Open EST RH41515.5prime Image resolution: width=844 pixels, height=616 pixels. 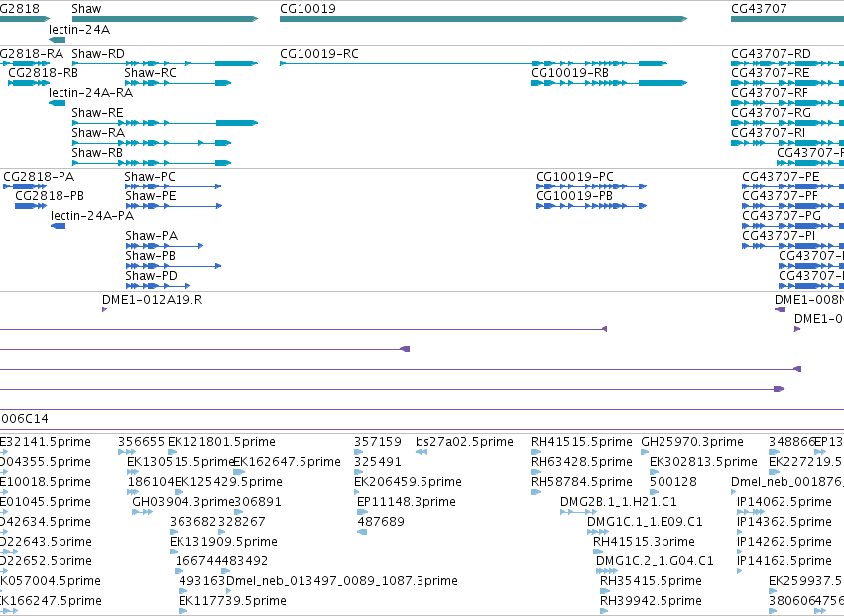tap(581, 442)
